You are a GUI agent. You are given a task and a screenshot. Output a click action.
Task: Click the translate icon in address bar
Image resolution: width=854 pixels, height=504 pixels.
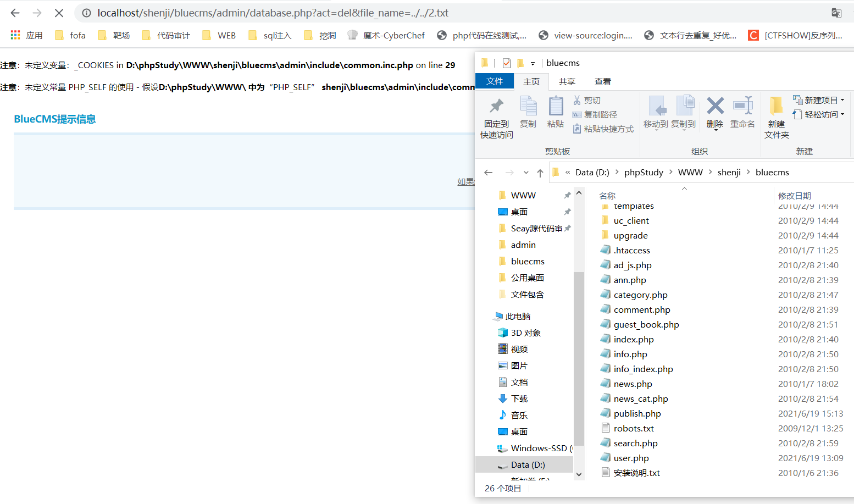[x=836, y=13]
